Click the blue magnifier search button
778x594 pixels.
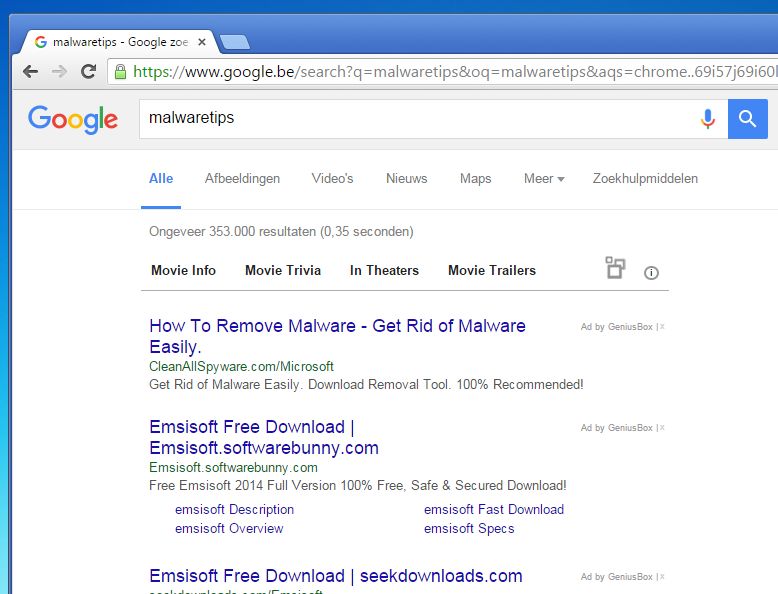[747, 119]
